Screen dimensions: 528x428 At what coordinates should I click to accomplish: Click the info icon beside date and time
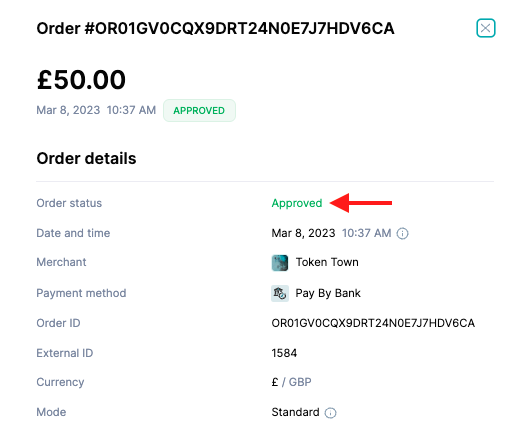(402, 233)
